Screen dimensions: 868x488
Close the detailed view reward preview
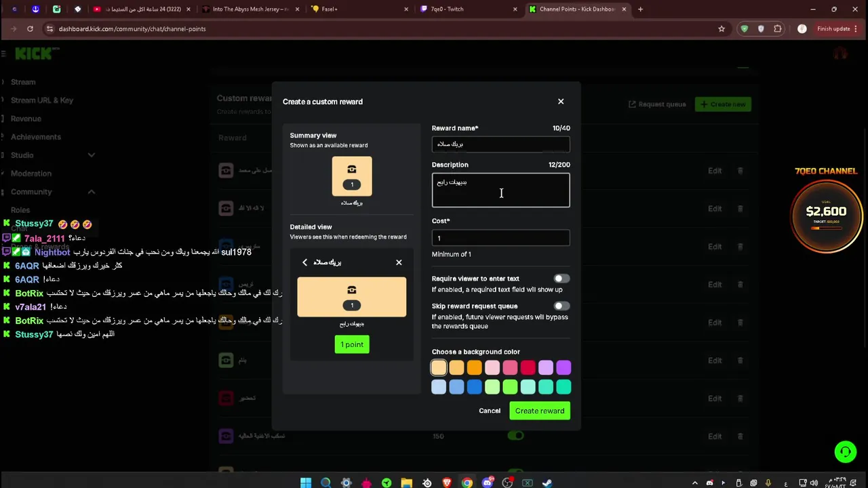click(x=399, y=262)
